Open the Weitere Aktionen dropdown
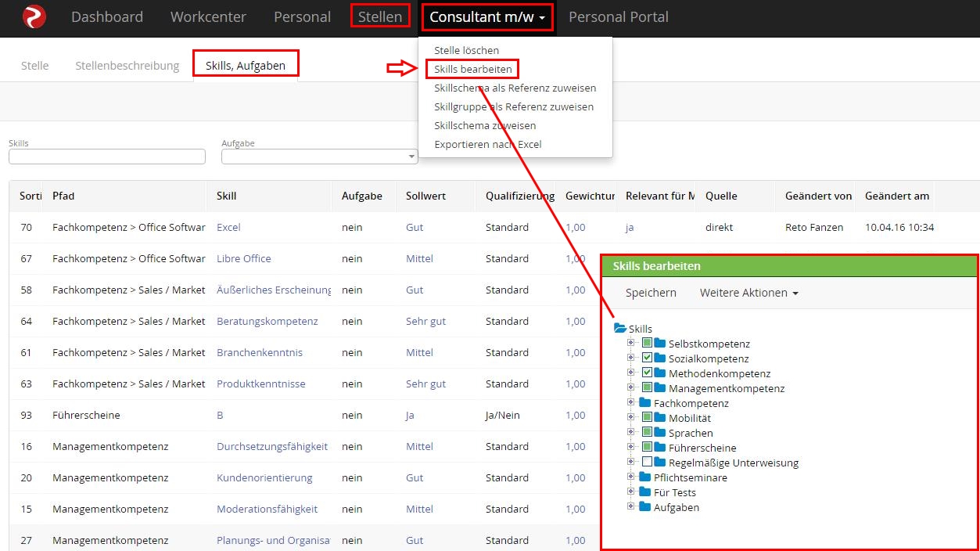 749,293
